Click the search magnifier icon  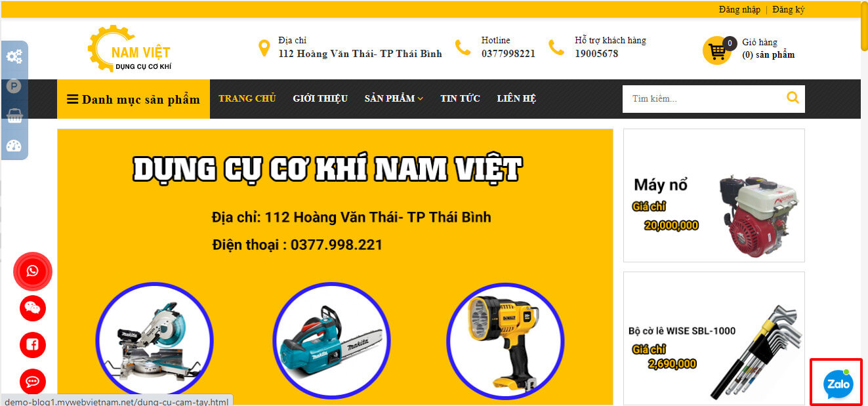point(793,98)
